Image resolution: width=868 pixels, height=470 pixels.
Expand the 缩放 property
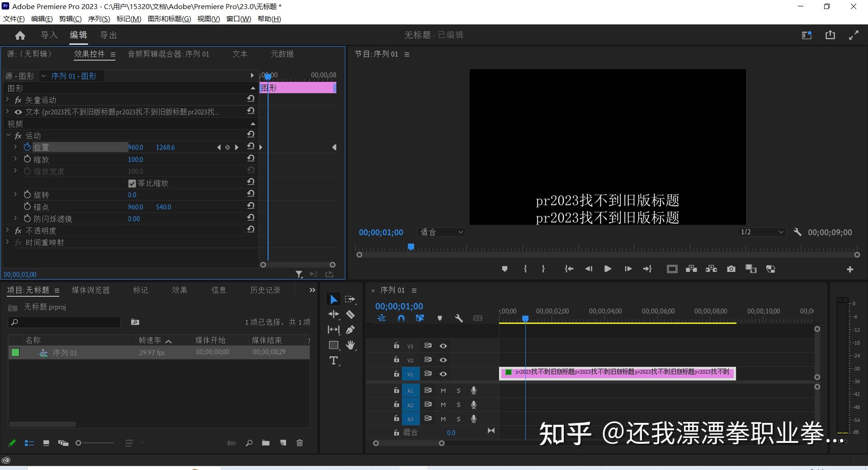[x=15, y=159]
